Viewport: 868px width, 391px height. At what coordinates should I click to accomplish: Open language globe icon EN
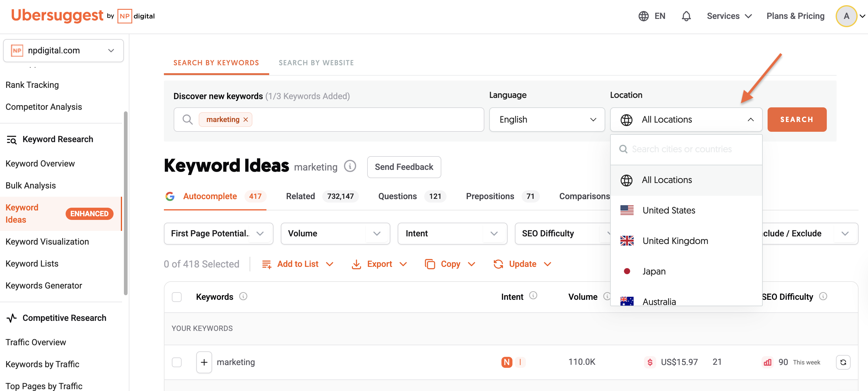tap(651, 16)
